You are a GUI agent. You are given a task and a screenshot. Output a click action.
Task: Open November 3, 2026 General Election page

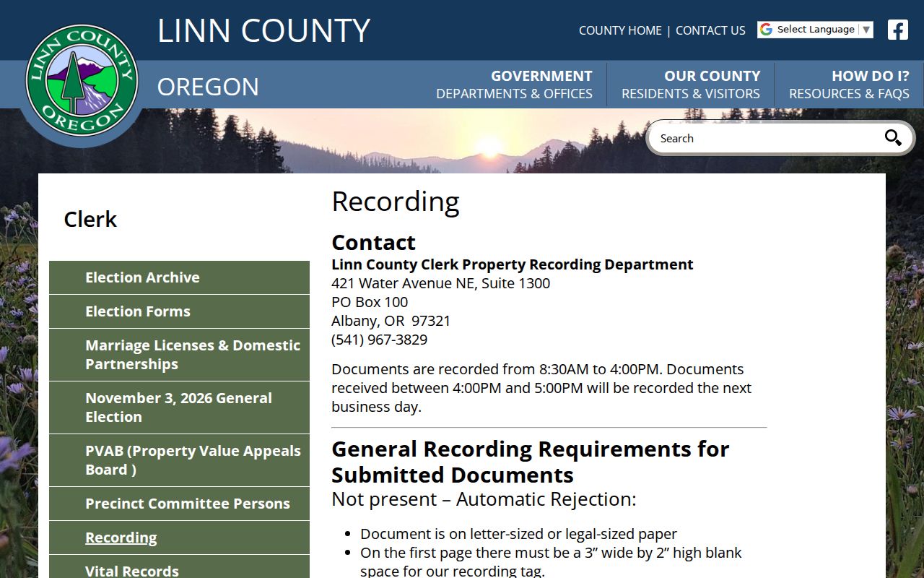pos(179,407)
